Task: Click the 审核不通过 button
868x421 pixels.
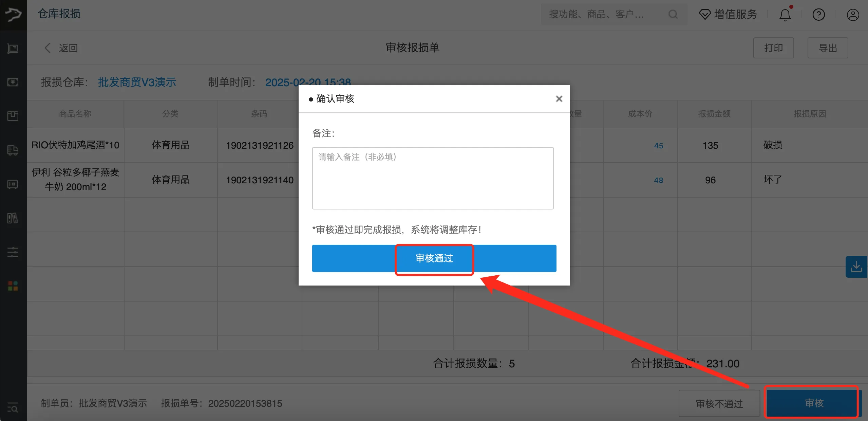Action: coord(719,403)
